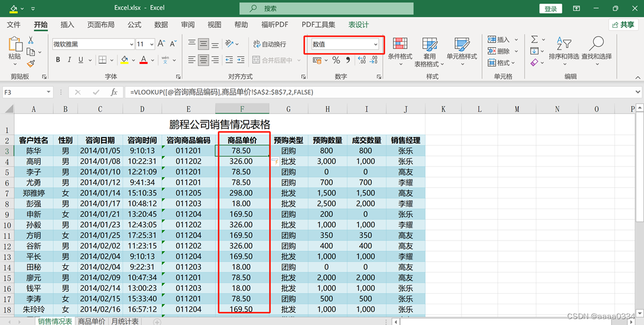Click the decrease indent icon
The height and width of the screenshot is (325, 644).
coord(229,60)
